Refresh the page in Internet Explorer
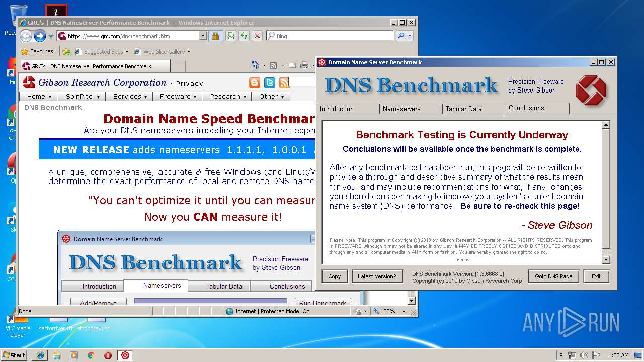 click(x=244, y=36)
